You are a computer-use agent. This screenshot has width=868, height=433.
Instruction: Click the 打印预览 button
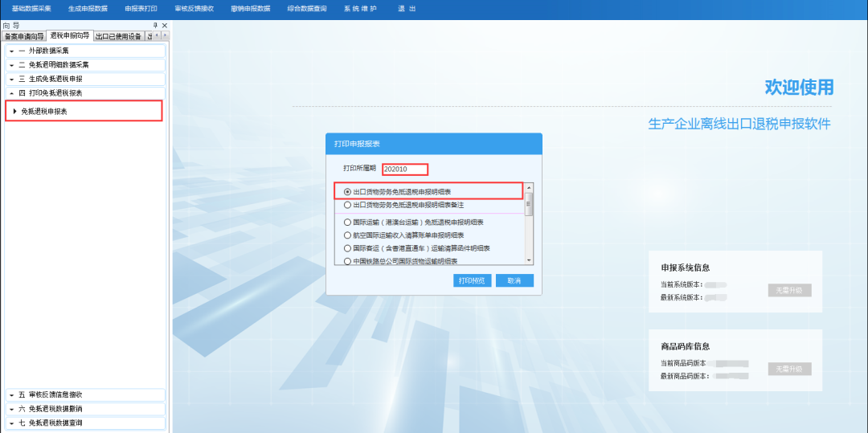tap(473, 280)
